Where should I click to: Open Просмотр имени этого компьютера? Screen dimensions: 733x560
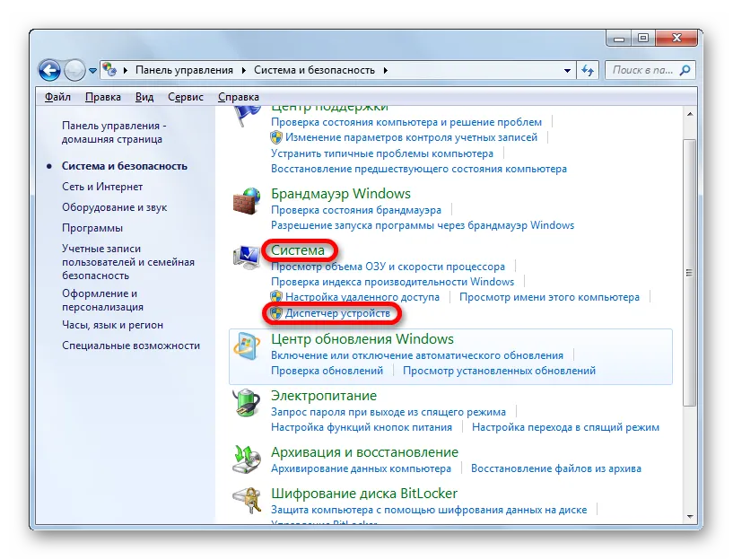(549, 297)
